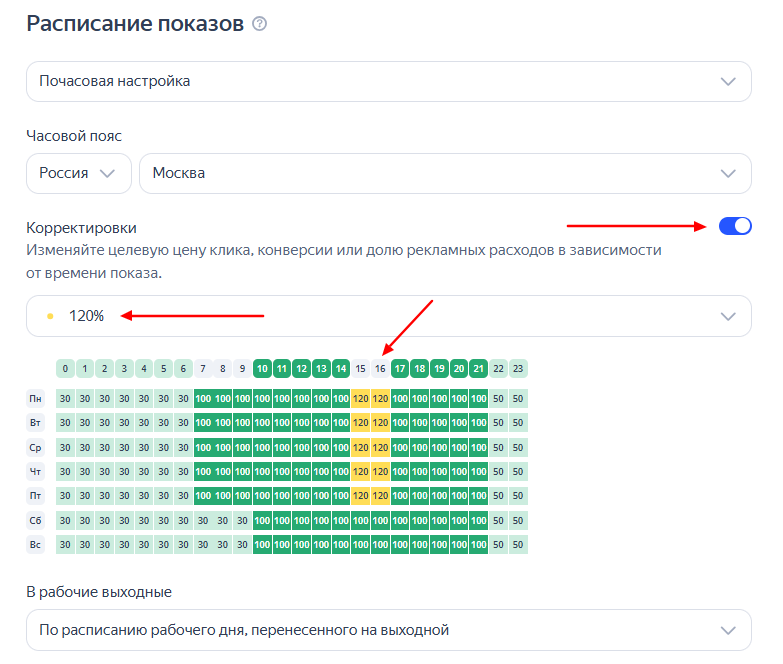Open the Россия country dropdown

[x=78, y=173]
